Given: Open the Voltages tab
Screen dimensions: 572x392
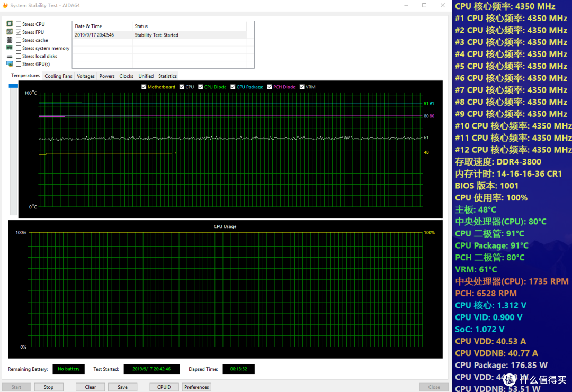Looking at the screenshot, I should pos(86,76).
